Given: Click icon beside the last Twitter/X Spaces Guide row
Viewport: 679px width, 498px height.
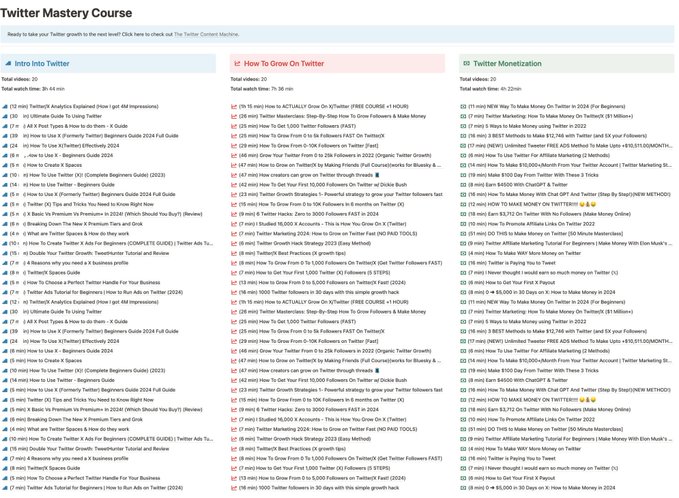Looking at the screenshot, I should pyautogui.click(x=5, y=468).
